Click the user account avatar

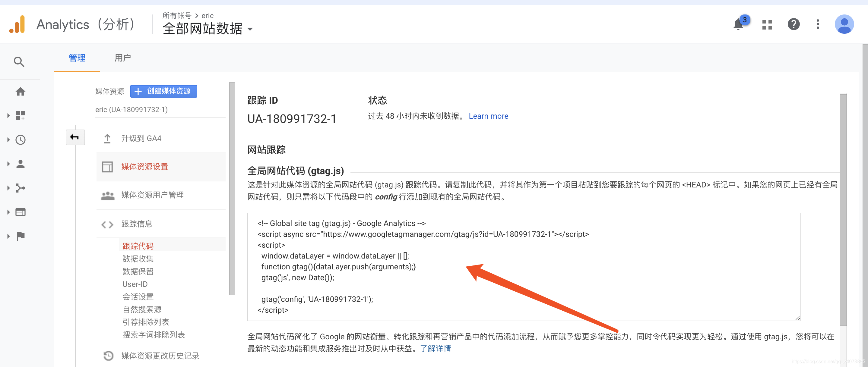(844, 25)
